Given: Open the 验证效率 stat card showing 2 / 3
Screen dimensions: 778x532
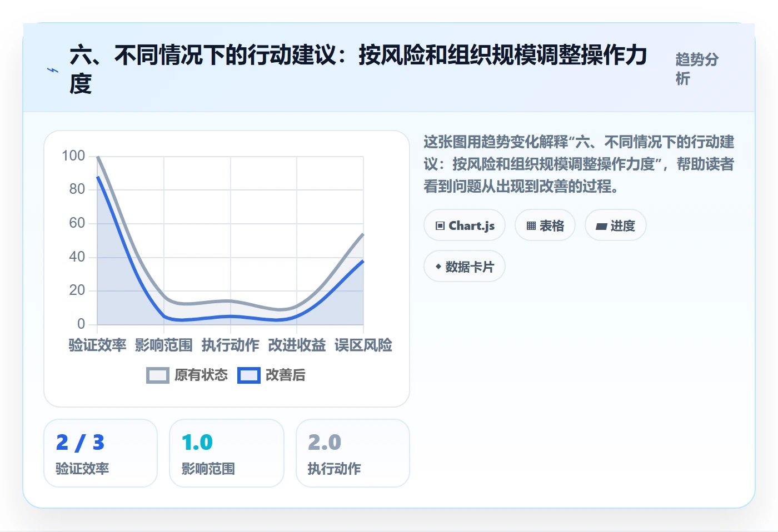Looking at the screenshot, I should click(x=101, y=453).
